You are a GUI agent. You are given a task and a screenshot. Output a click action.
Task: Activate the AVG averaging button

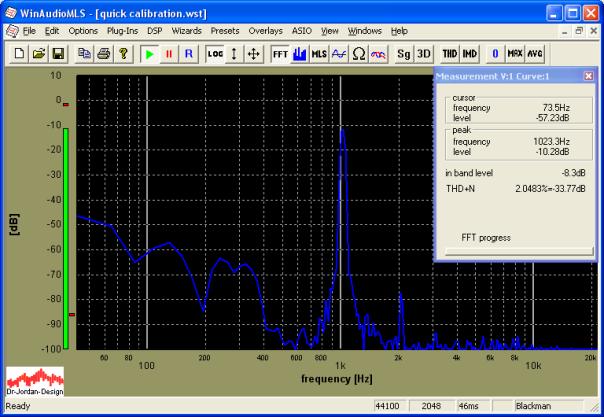pyautogui.click(x=535, y=53)
